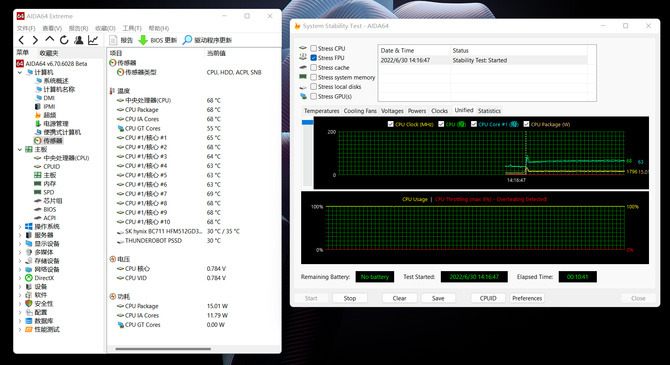The width and height of the screenshot is (670, 365).
Task: Uncheck the Stress FPU checkbox
Action: pos(314,58)
